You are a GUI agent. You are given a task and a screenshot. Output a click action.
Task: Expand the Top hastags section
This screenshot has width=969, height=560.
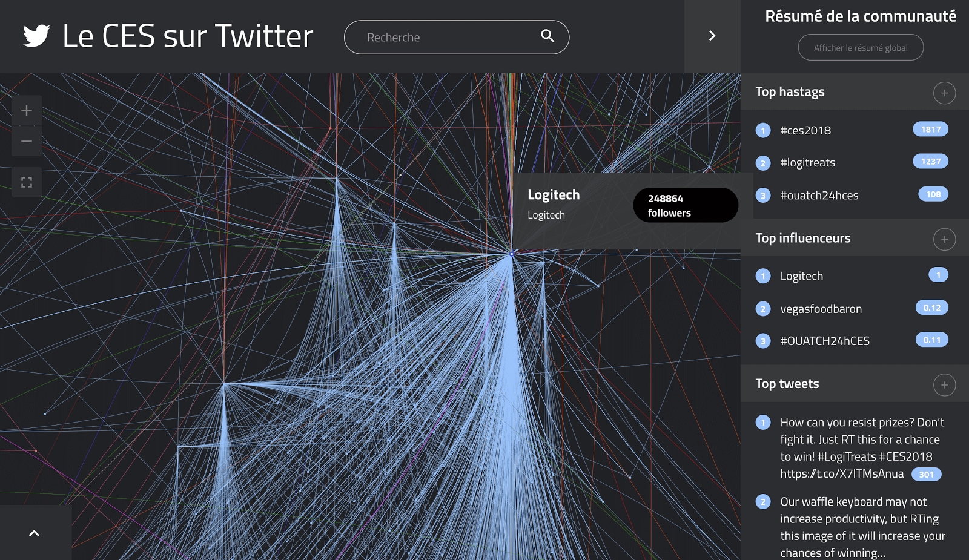pos(945,93)
